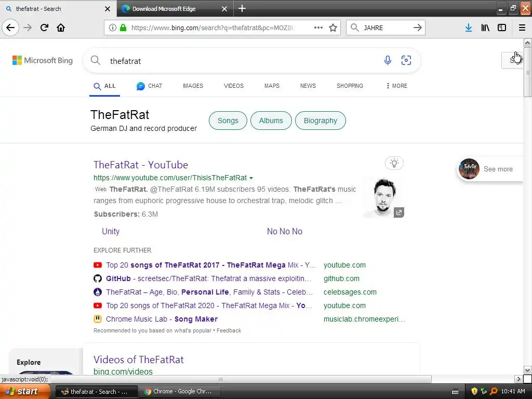The image size is (532, 399).
Task: Reload the current Bing page
Action: click(44, 28)
